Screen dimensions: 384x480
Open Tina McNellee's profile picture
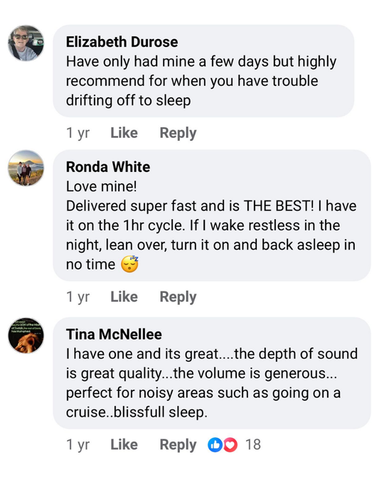click(x=26, y=335)
